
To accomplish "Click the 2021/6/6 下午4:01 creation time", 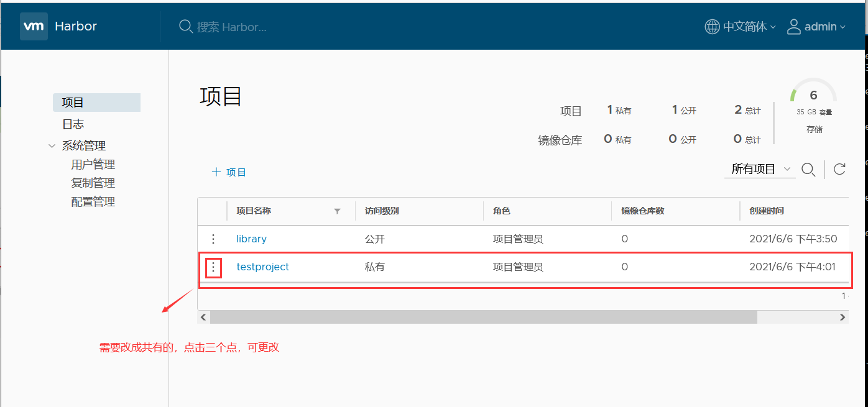I will click(793, 267).
